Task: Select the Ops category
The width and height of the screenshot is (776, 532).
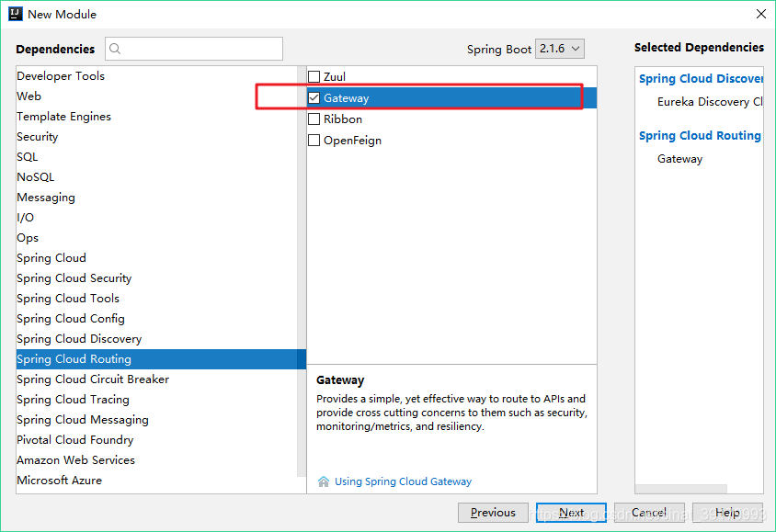Action: pyautogui.click(x=156, y=238)
